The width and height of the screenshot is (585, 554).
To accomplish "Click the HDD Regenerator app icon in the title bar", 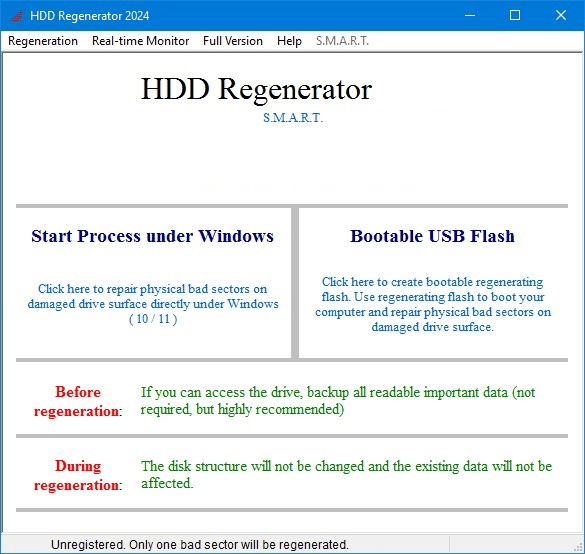I will 16,16.
